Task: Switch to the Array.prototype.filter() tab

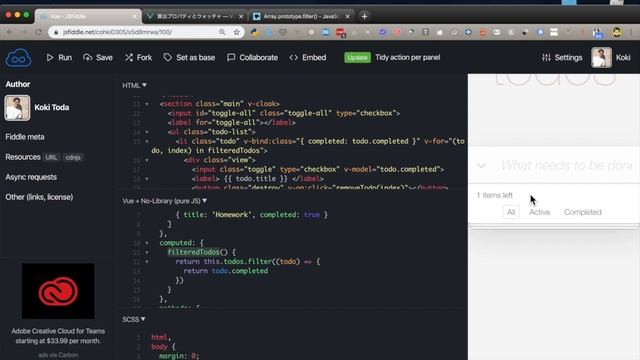Action: [x=301, y=16]
